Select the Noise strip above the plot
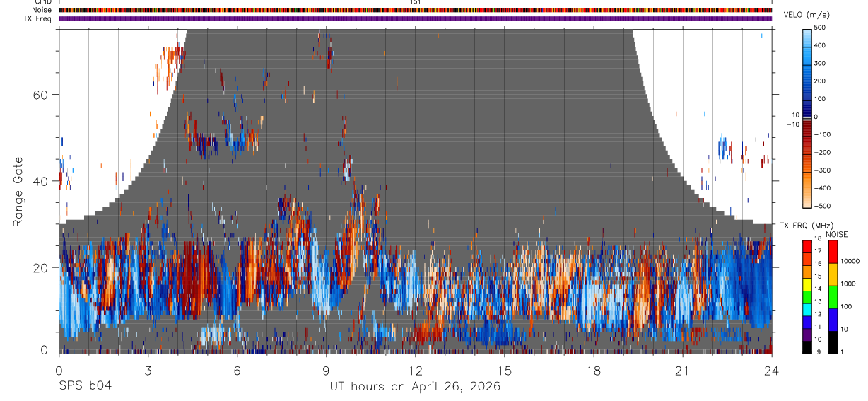 click(415, 10)
